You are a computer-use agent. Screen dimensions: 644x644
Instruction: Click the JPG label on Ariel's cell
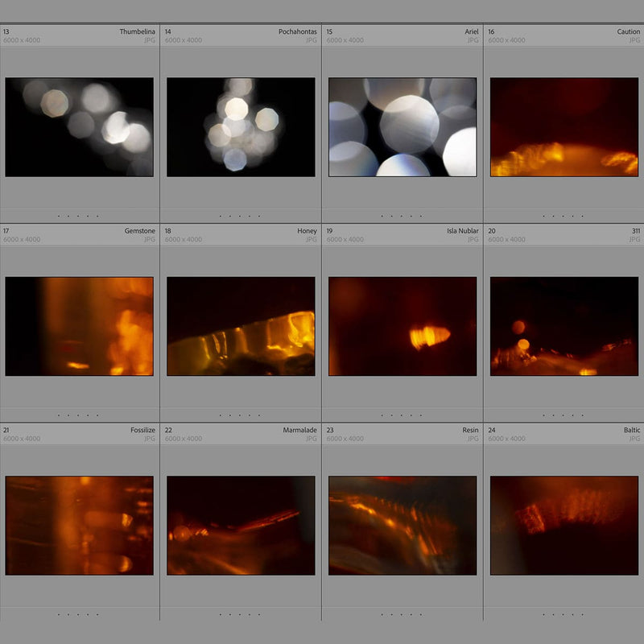tap(473, 39)
